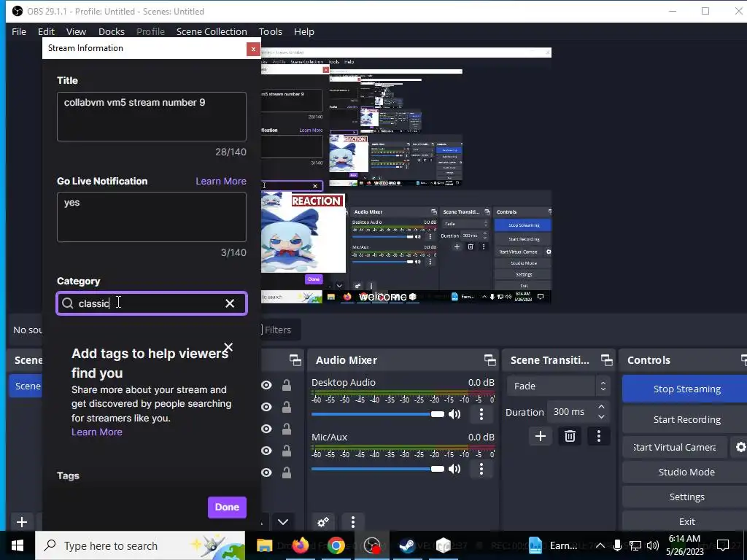Adjust the Desktop Audio volume slider

coord(377,414)
